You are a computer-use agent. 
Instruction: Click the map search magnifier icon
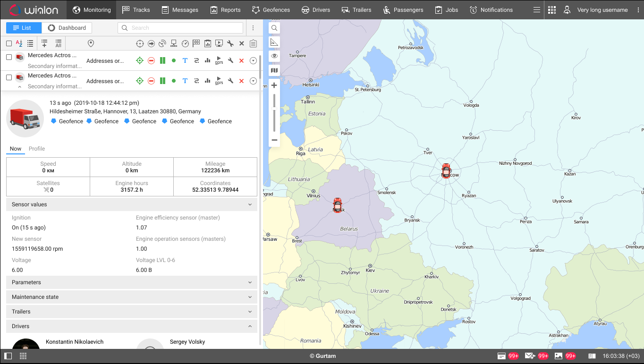(274, 28)
